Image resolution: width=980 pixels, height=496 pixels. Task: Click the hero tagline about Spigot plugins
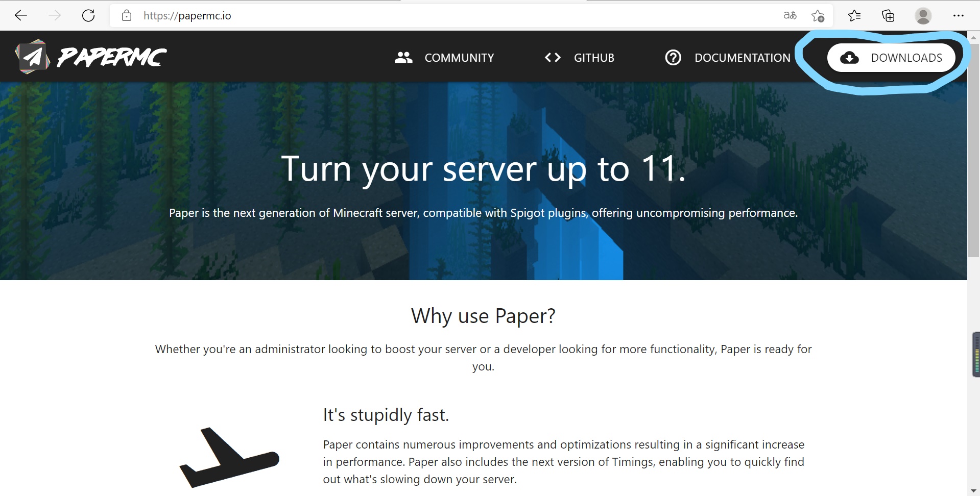(483, 213)
